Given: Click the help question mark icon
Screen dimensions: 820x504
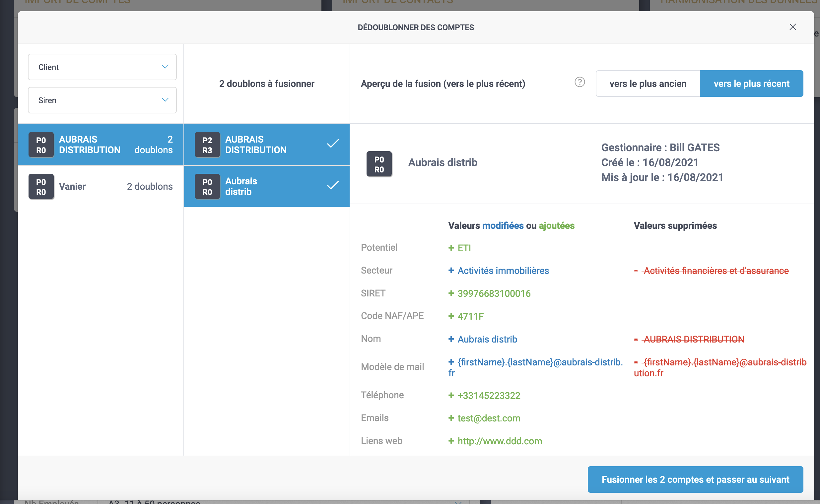Looking at the screenshot, I should (x=580, y=82).
